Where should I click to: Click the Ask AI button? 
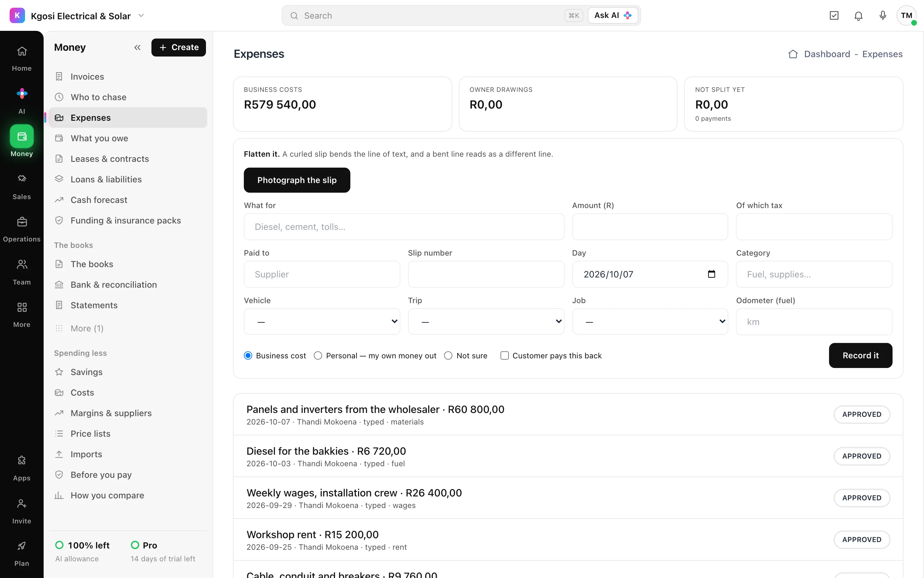tap(613, 16)
